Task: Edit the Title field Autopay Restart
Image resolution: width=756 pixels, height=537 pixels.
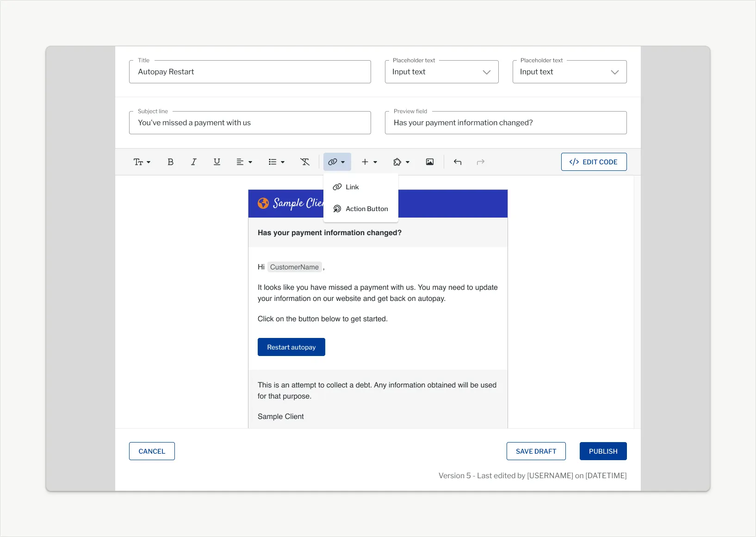Action: pos(250,72)
